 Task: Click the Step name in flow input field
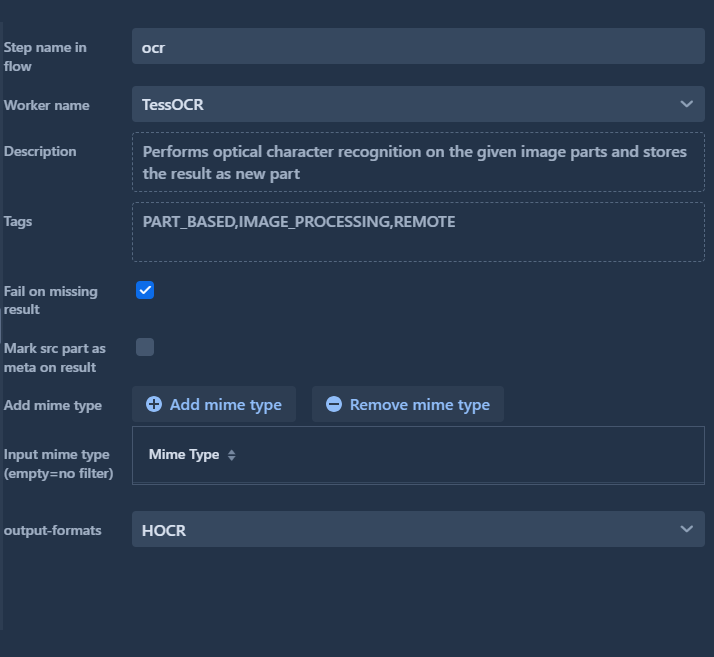click(418, 46)
